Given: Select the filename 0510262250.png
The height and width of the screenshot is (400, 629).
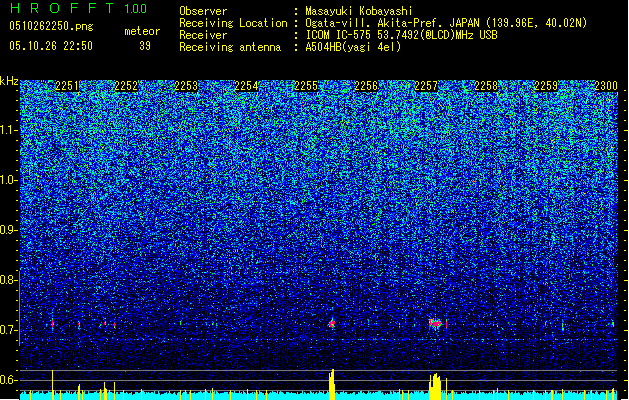Looking at the screenshot, I should pos(51,26).
